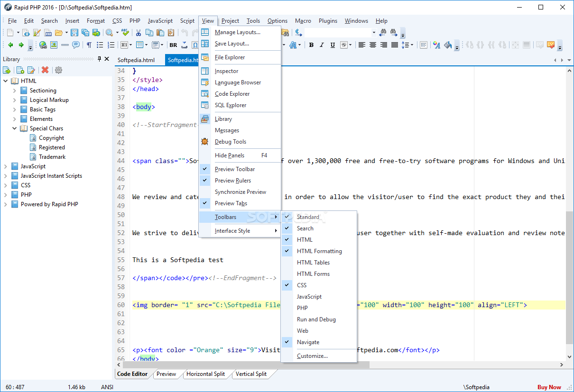Switch to the Preview tab

[166, 374]
